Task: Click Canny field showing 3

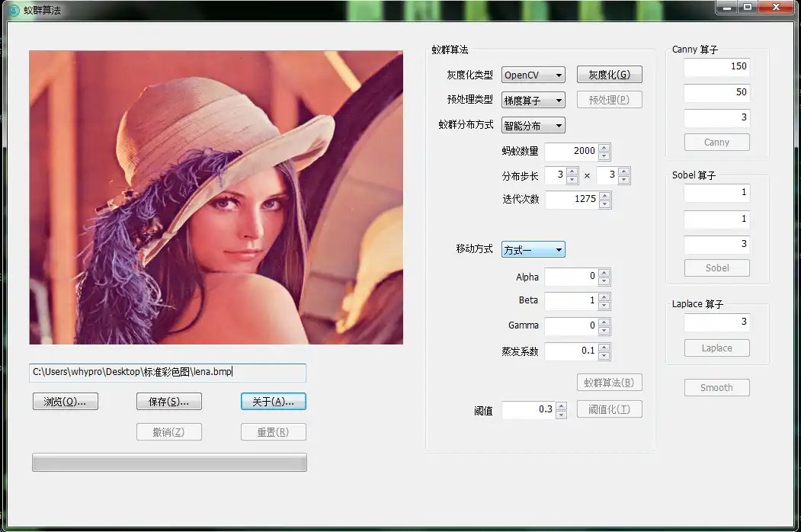Action: pos(716,118)
